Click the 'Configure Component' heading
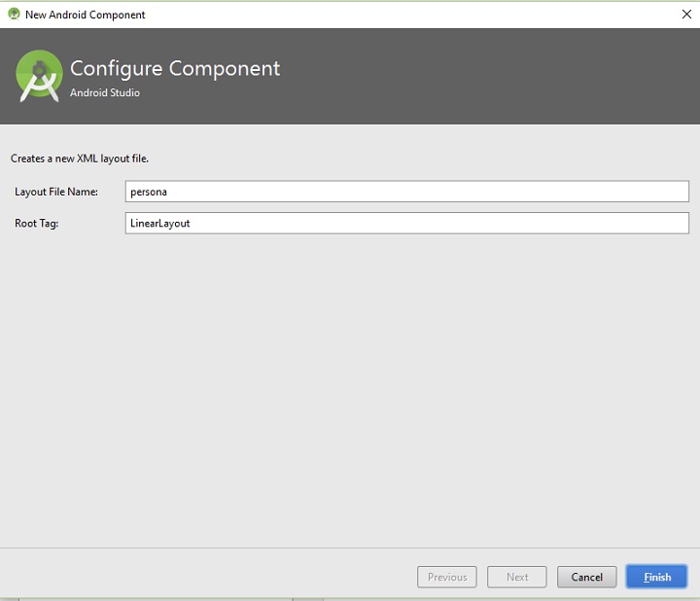This screenshot has width=700, height=601. [175, 69]
